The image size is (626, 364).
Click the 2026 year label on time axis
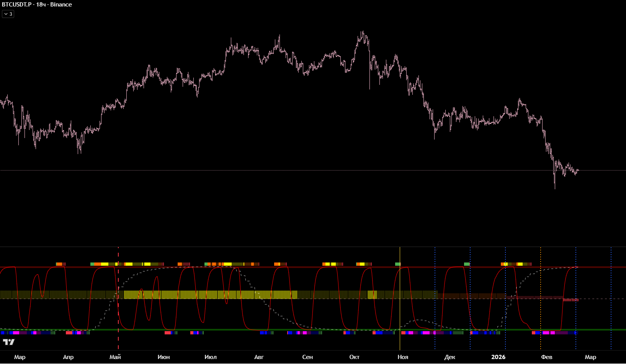(x=498, y=357)
